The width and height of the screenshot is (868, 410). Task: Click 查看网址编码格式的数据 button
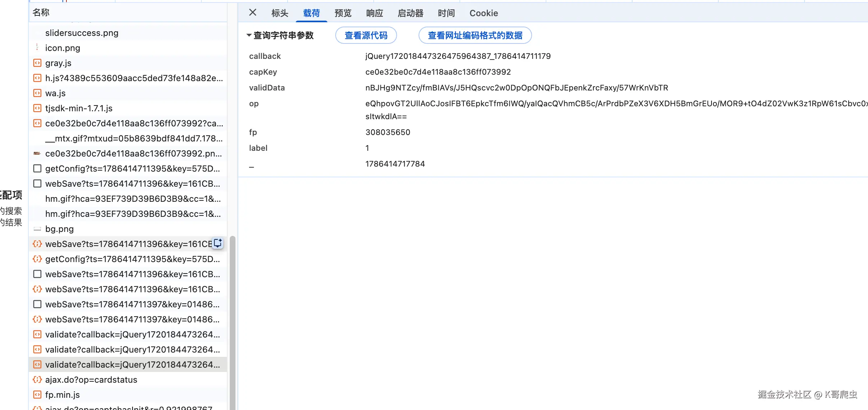475,35
